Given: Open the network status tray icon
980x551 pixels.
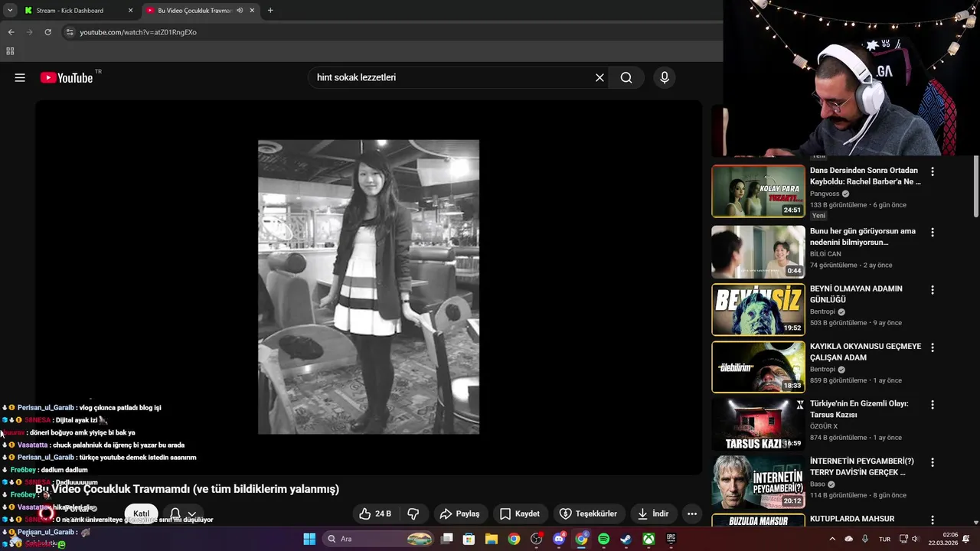Looking at the screenshot, I should (903, 539).
